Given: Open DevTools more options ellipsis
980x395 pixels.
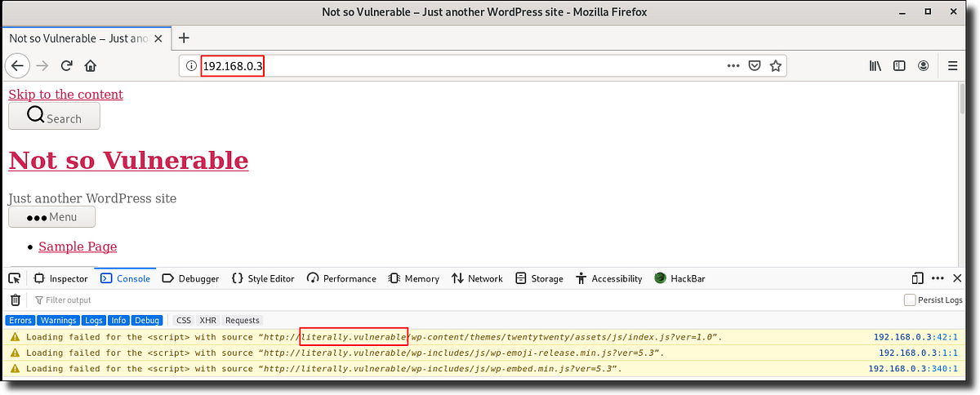Looking at the screenshot, I should pyautogui.click(x=936, y=278).
